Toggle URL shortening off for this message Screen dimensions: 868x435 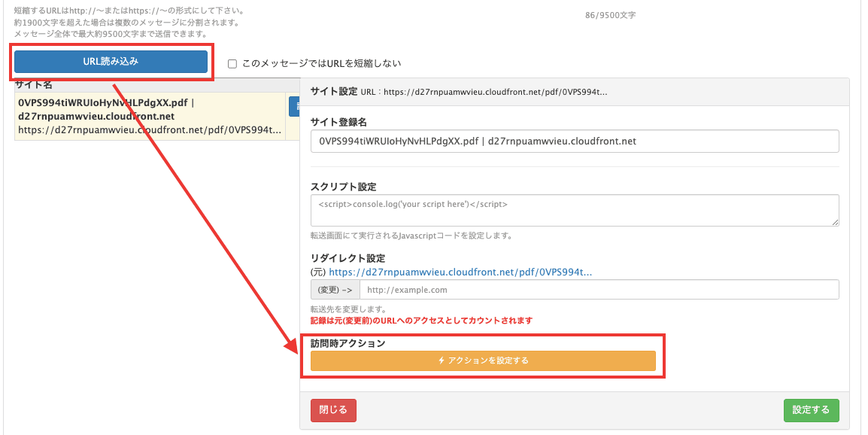(232, 63)
